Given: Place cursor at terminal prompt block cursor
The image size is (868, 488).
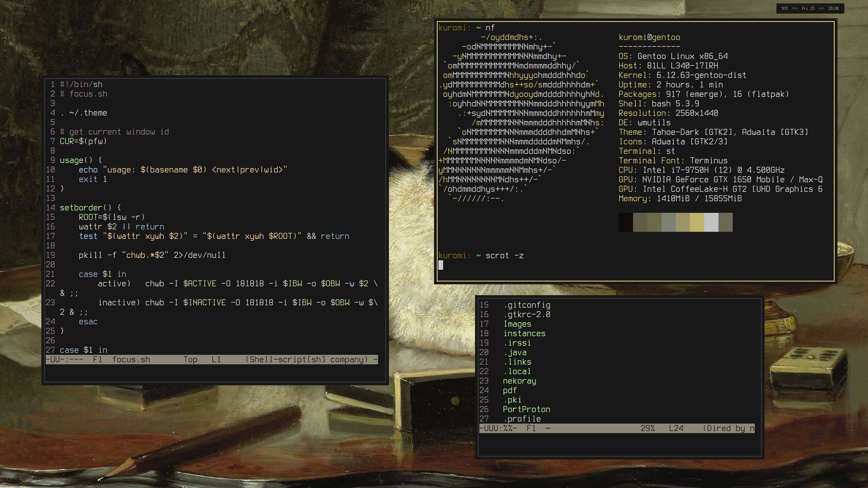Looking at the screenshot, I should 441,265.
